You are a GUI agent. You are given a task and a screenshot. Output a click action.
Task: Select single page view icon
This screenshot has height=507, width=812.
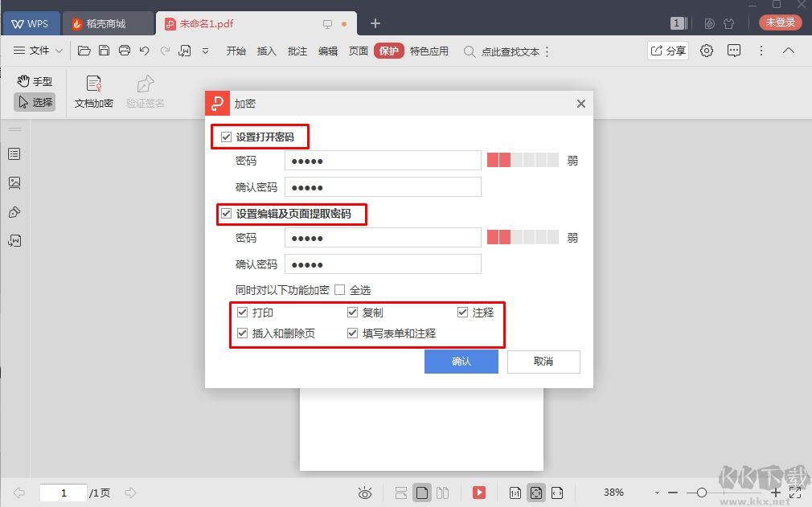tap(422, 493)
